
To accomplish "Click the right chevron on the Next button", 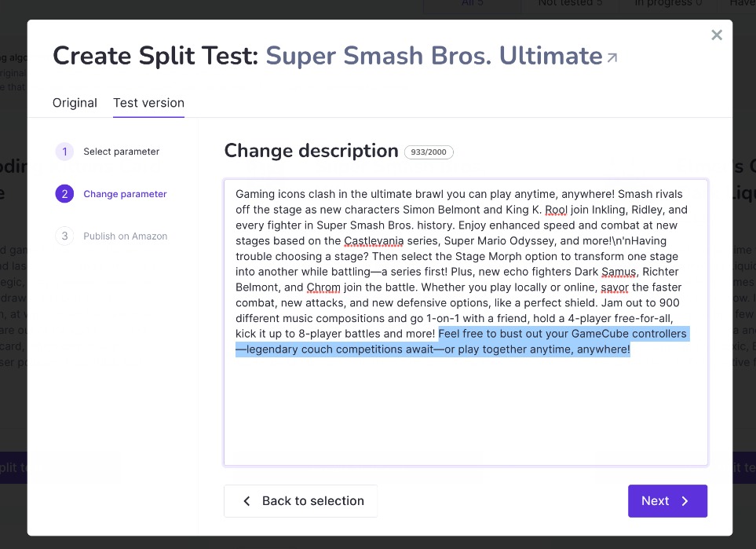I will 685,501.
